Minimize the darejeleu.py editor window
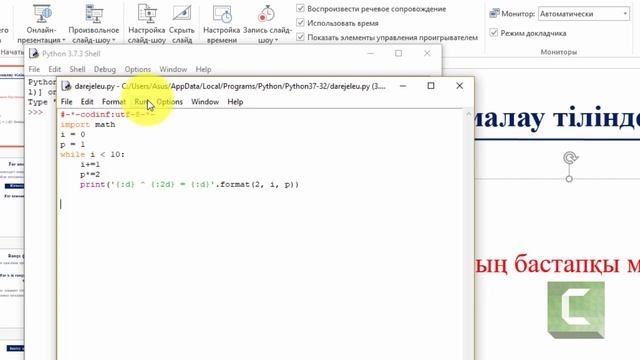This screenshot has width=640, height=360. point(403,86)
